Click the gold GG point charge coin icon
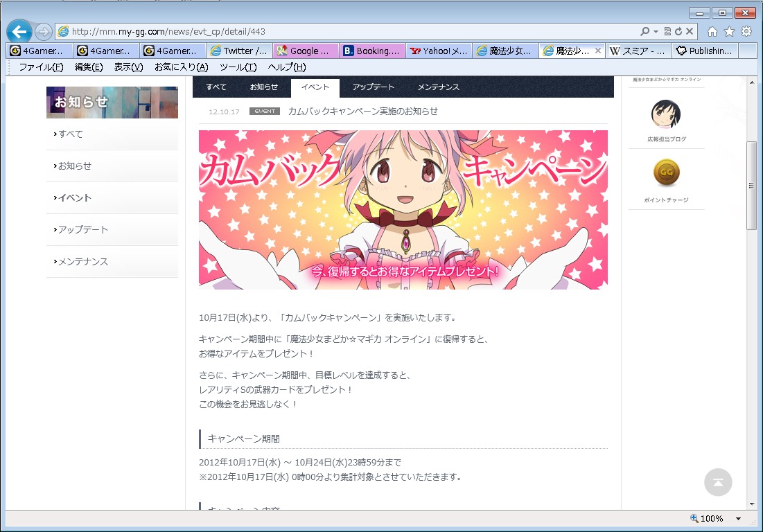 666,172
